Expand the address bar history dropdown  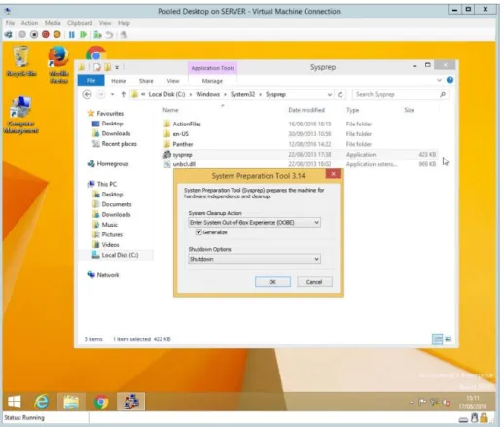point(330,94)
